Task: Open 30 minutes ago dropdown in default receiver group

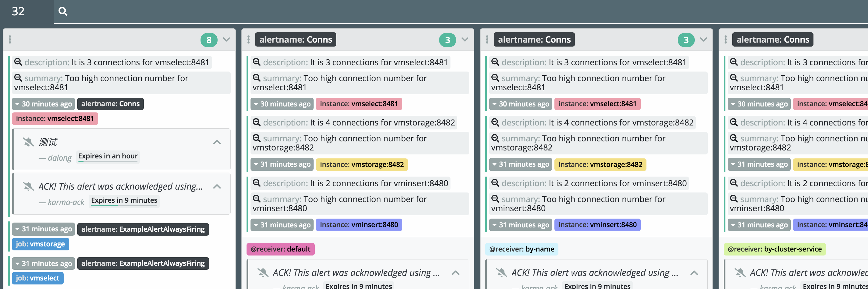Action: point(282,104)
